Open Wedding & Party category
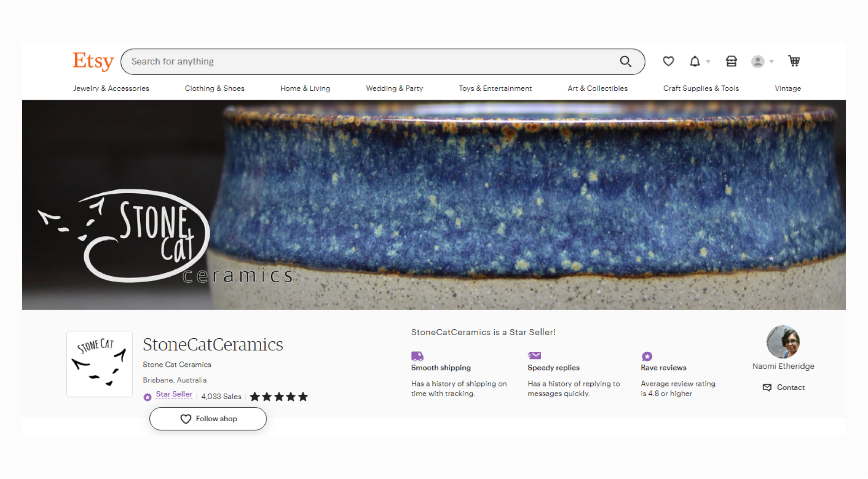Screen dimensions: 868x479 (x=395, y=88)
